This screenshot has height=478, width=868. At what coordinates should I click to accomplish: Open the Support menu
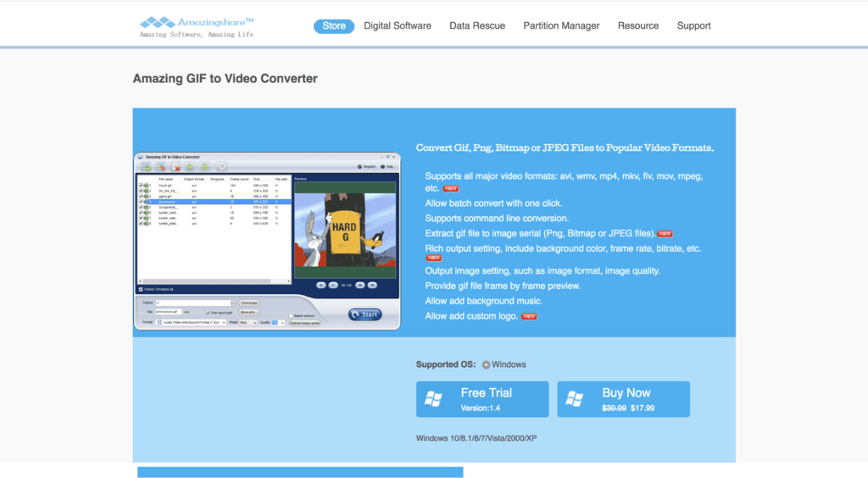point(693,26)
